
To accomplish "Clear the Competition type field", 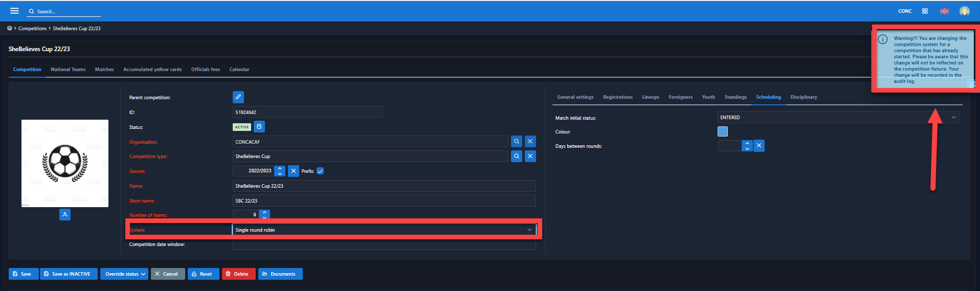I will click(530, 156).
